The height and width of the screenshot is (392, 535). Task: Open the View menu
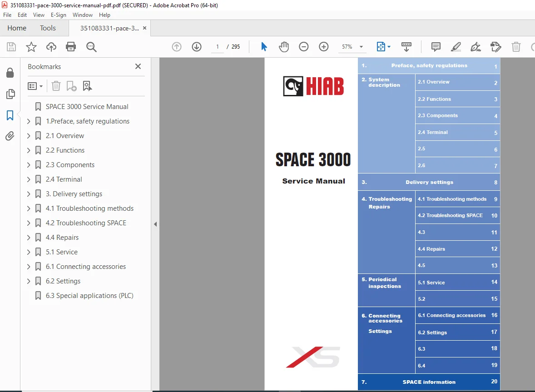(39, 15)
